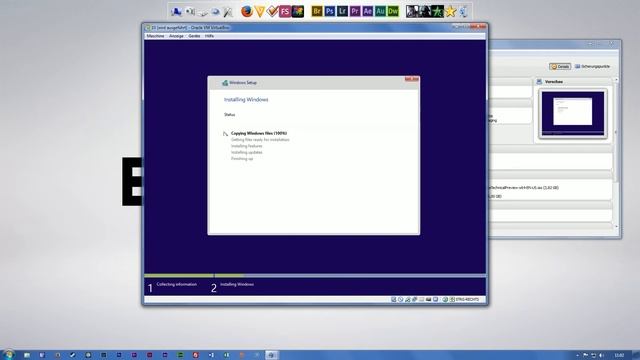Open the tools (wrench) dock icon

click(228, 12)
